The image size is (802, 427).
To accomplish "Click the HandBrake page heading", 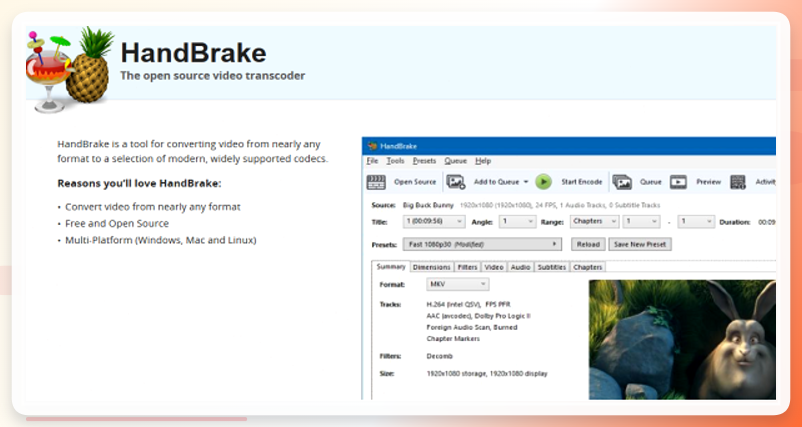I will (x=193, y=53).
